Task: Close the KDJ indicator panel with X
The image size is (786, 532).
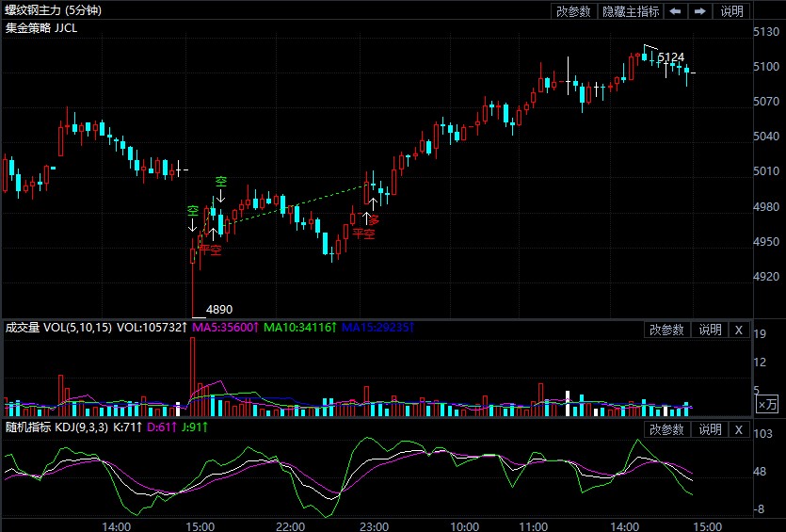Action: pyautogui.click(x=739, y=429)
